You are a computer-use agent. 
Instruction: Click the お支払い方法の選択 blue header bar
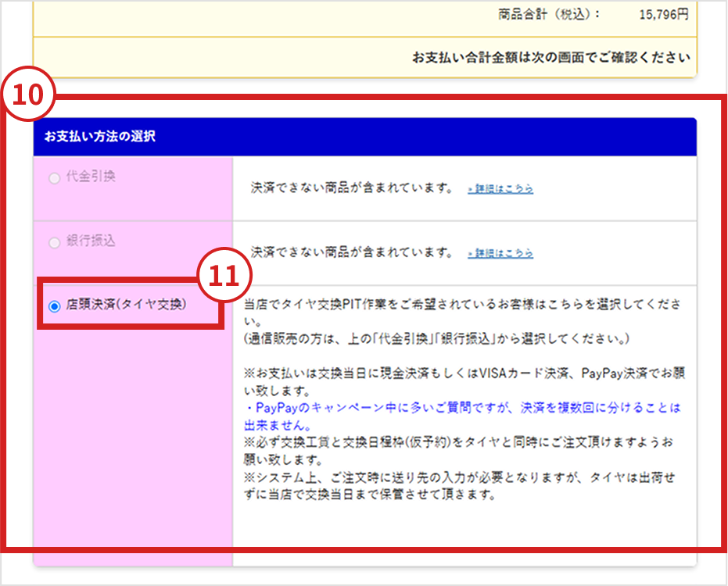(364, 137)
